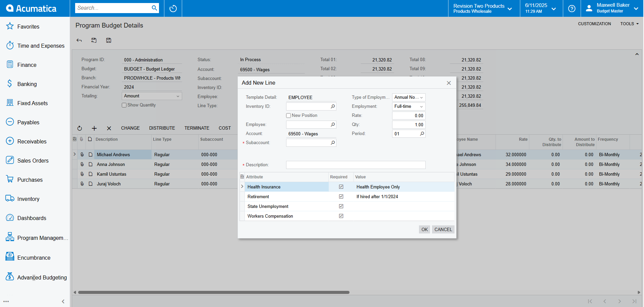Click the plus icon to add row
644x307 pixels.
[x=94, y=128]
